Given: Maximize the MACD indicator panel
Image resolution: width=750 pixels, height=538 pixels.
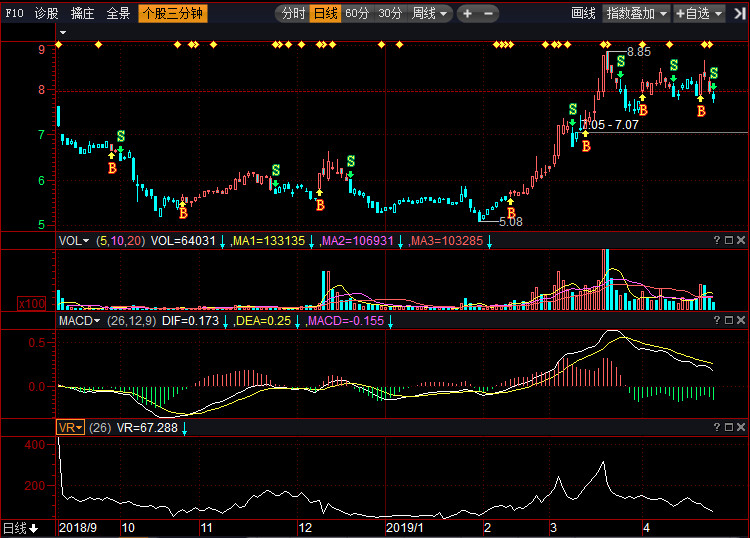Looking at the screenshot, I should (728, 320).
